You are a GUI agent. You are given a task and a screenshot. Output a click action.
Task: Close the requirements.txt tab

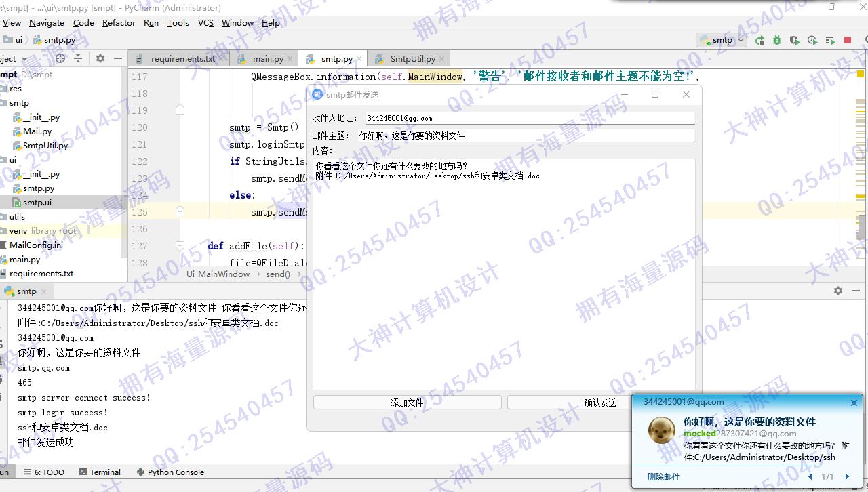[x=223, y=59]
